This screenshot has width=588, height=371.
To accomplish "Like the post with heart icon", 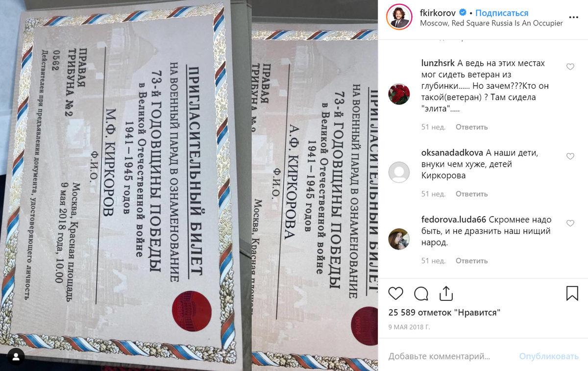I will tap(395, 293).
